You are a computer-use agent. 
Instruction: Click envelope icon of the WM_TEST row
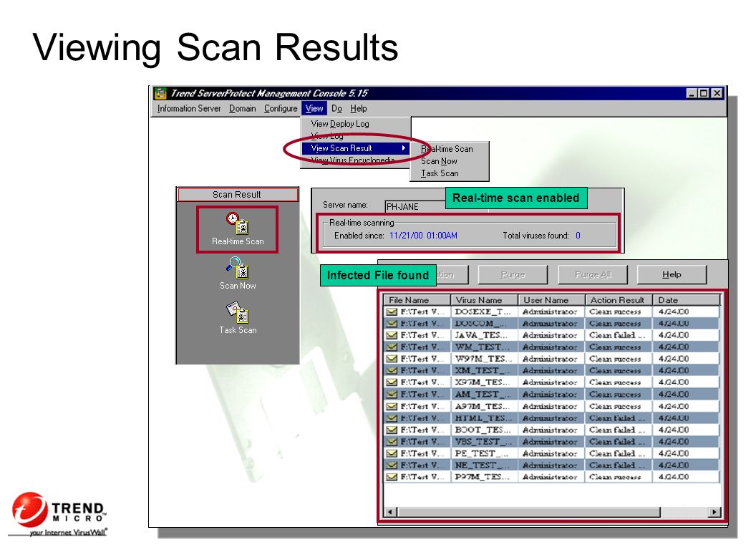(x=392, y=347)
